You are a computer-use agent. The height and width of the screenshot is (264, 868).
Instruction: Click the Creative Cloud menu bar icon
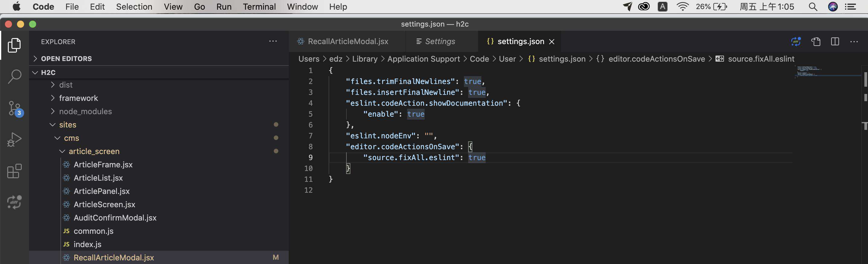coord(644,6)
